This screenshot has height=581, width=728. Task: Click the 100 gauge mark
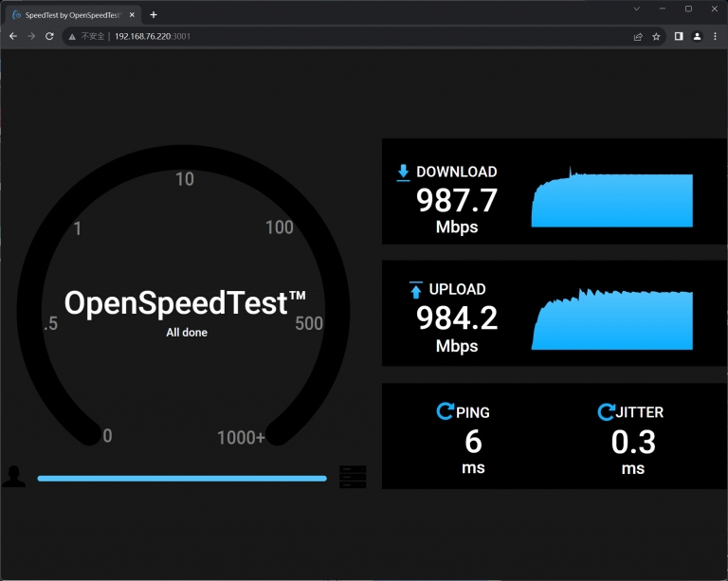(x=279, y=227)
